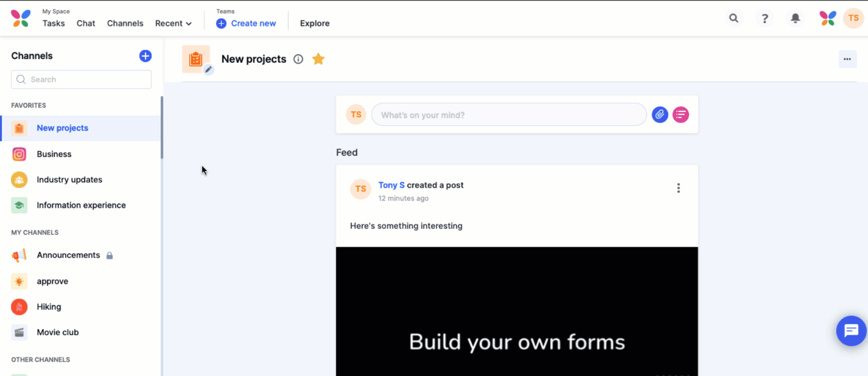Click the Announcements megaphone icon
The width and height of the screenshot is (868, 376).
[19, 255]
